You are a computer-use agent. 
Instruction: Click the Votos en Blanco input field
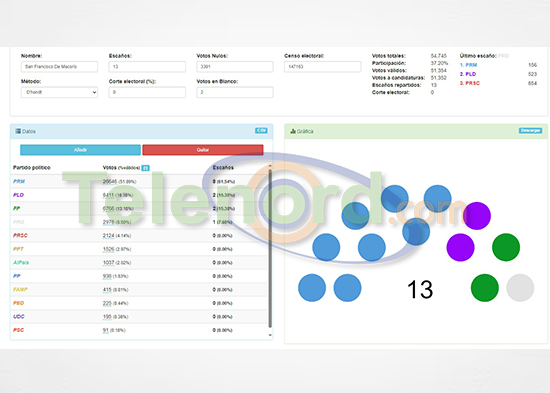[x=235, y=92]
